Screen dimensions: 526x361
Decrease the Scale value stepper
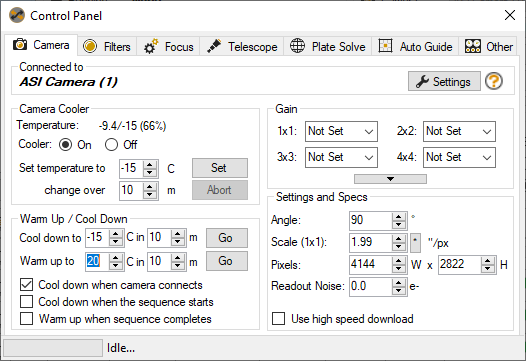[399, 247]
